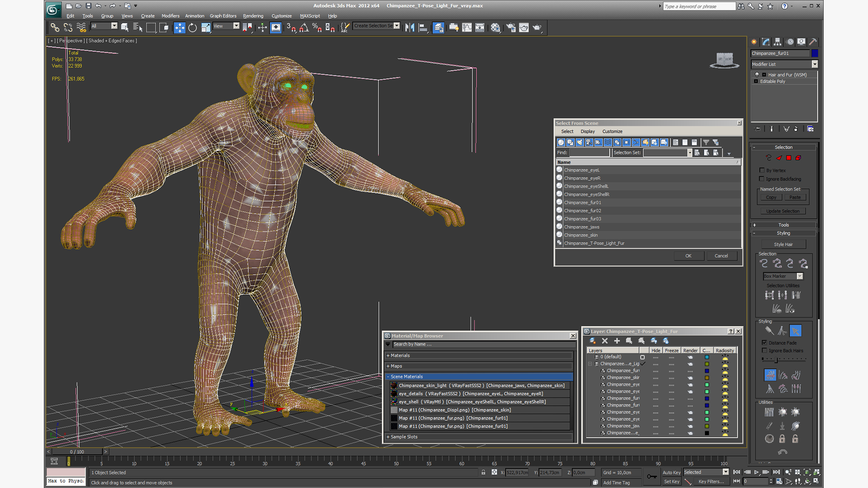
Task: Click the Align tool icon
Action: [x=423, y=28]
